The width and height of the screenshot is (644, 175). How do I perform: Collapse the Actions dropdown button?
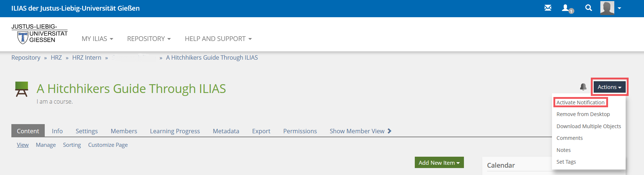pyautogui.click(x=609, y=87)
